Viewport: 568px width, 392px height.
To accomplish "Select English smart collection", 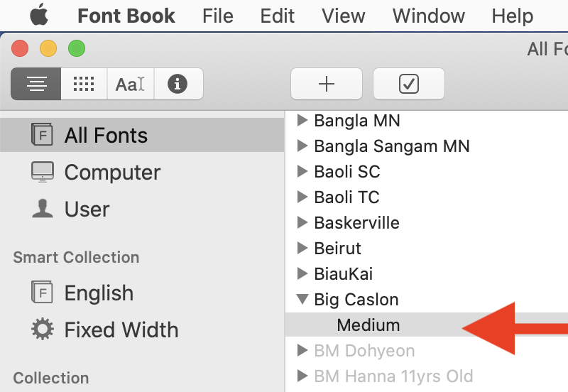I will point(142,293).
